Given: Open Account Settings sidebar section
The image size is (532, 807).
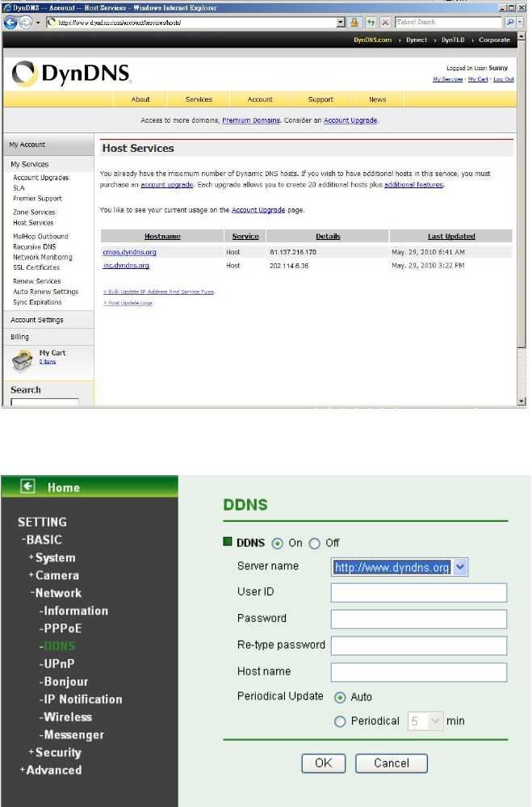Looking at the screenshot, I should click(x=37, y=320).
